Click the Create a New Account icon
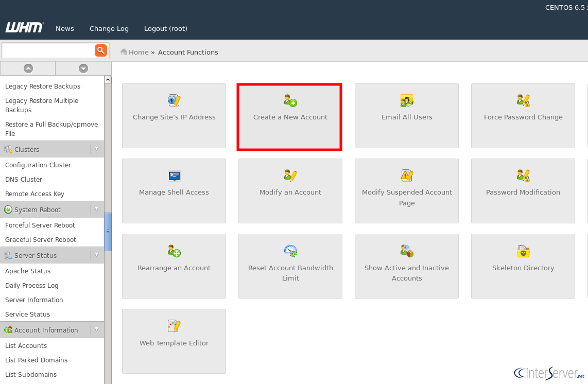 pos(290,100)
